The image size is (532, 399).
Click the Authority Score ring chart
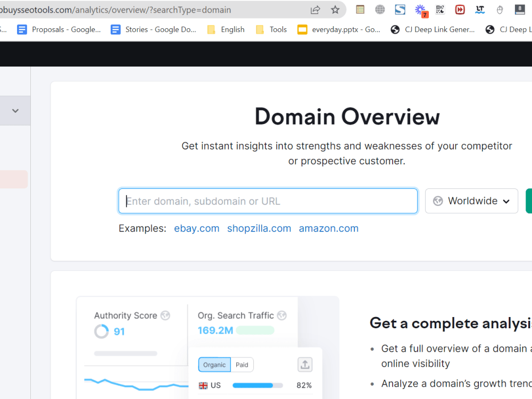click(102, 331)
